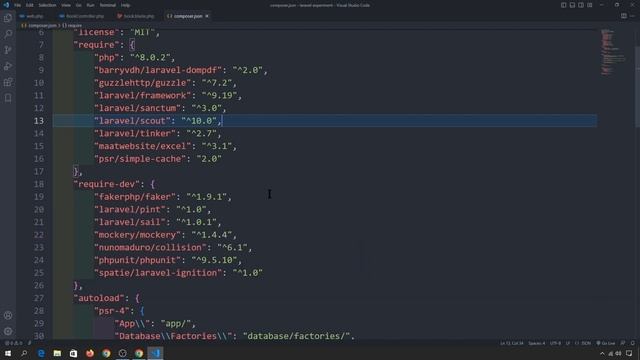This screenshot has height=360, width=640.
Task: Click the "require-dev" key
Action: click(107, 184)
